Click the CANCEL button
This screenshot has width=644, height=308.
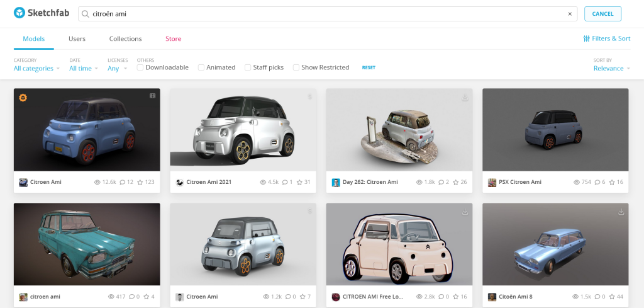click(602, 14)
